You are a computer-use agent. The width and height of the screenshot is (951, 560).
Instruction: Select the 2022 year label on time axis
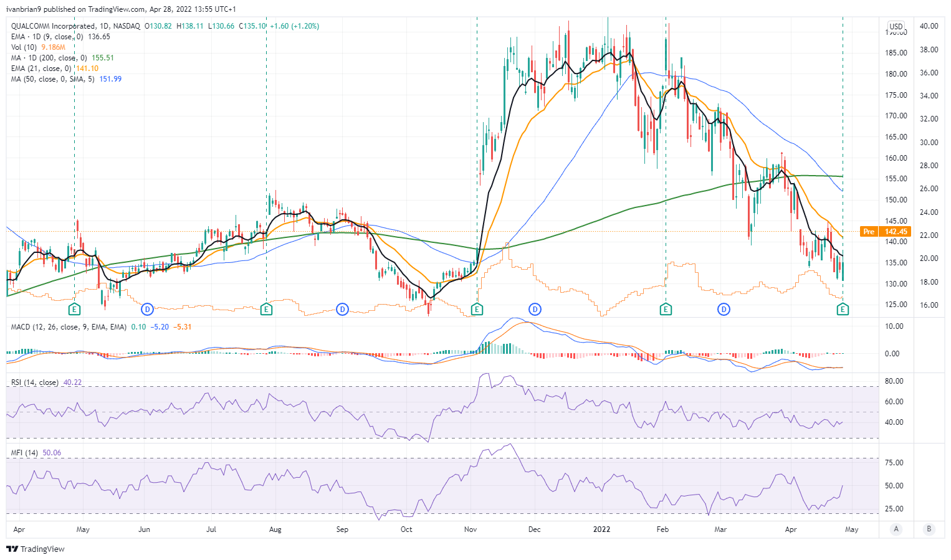601,529
